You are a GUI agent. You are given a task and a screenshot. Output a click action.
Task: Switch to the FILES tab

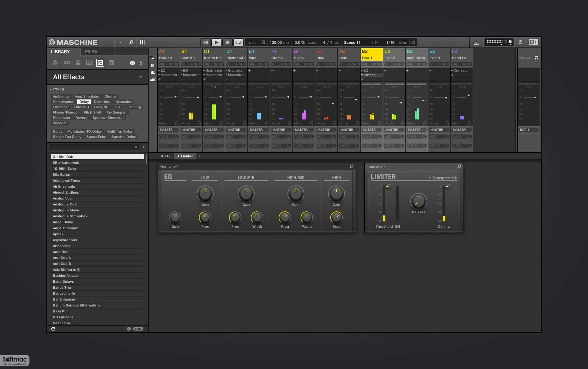tap(91, 52)
